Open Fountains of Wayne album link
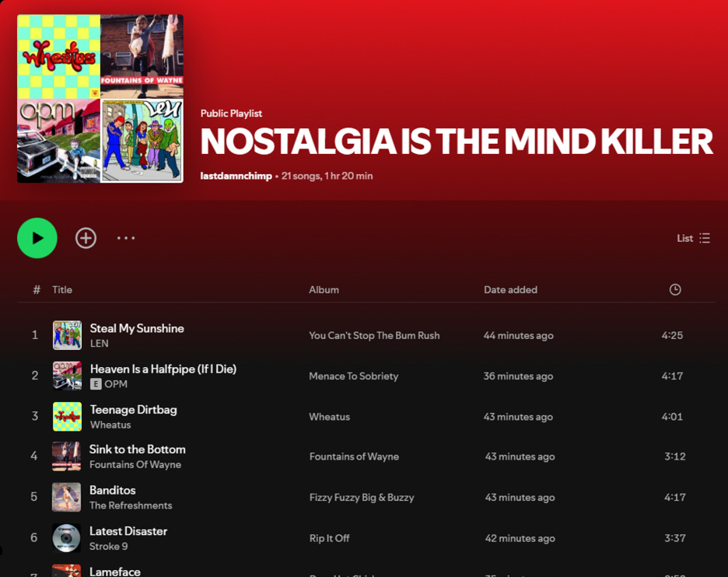 [x=354, y=456]
